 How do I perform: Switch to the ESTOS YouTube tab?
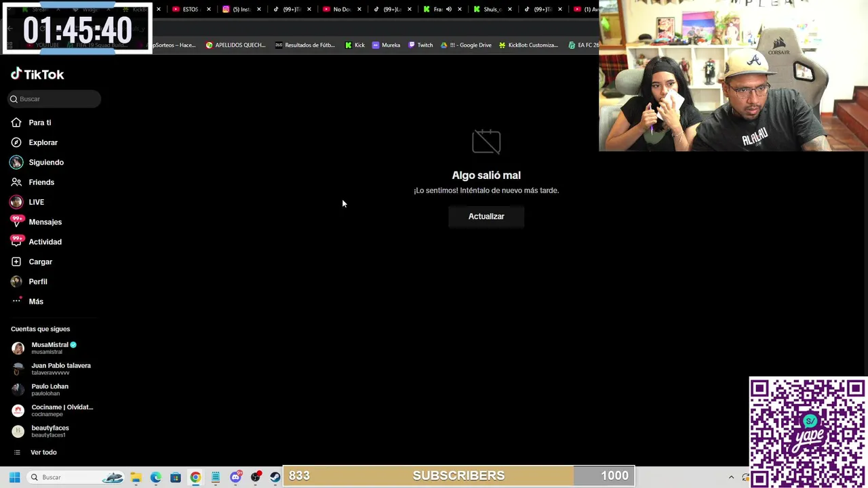click(190, 9)
